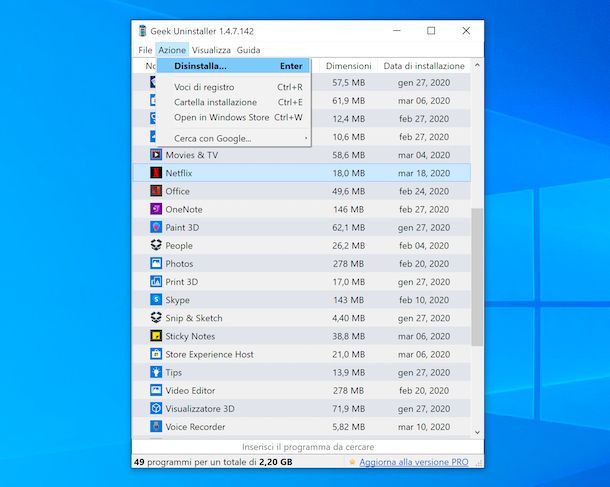Select the Voice Recorder entry name
Screen dimensions: 610x487
click(195, 427)
